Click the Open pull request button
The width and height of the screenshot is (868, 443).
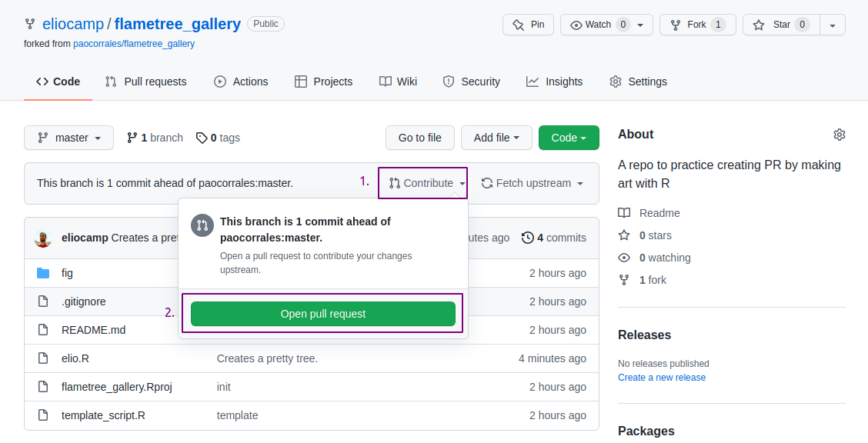322,313
